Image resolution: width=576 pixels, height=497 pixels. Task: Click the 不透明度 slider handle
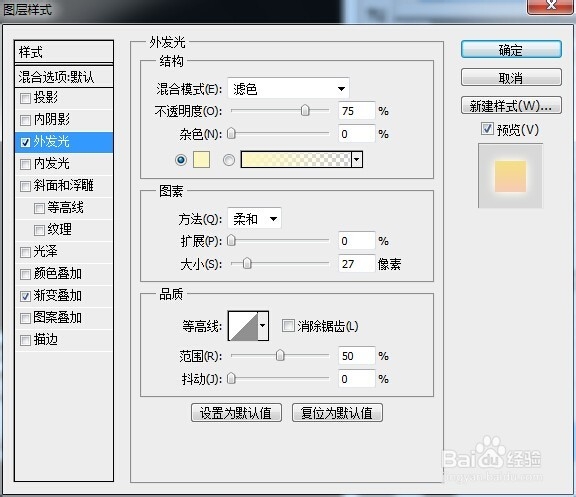click(x=305, y=110)
